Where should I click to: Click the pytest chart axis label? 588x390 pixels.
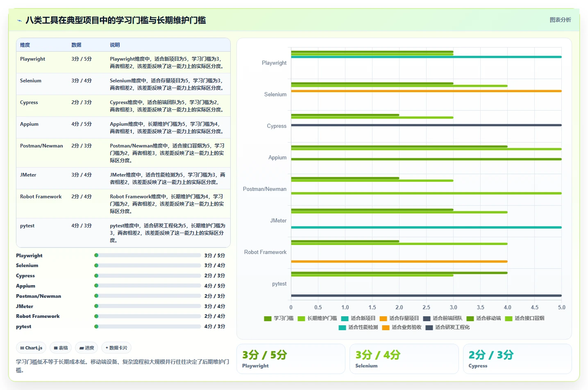[279, 283]
